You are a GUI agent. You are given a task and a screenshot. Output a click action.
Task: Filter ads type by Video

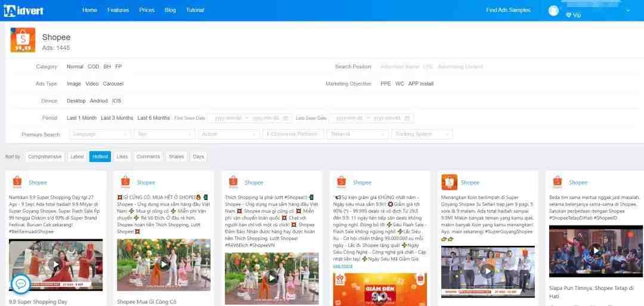92,84
